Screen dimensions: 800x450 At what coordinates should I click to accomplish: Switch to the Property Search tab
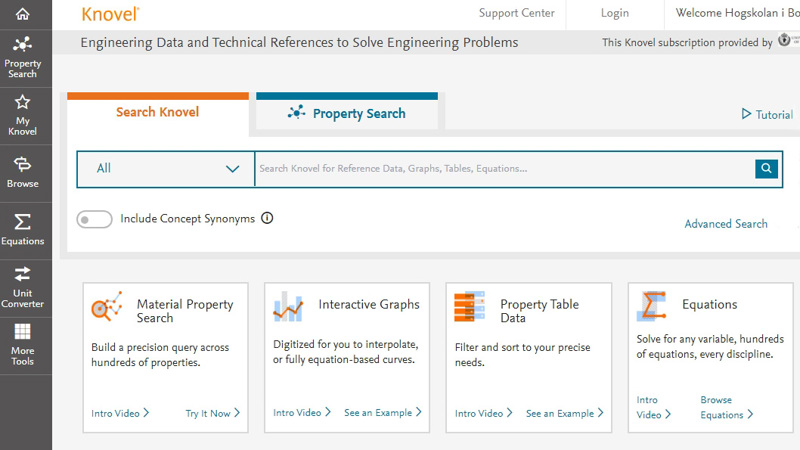[347, 113]
